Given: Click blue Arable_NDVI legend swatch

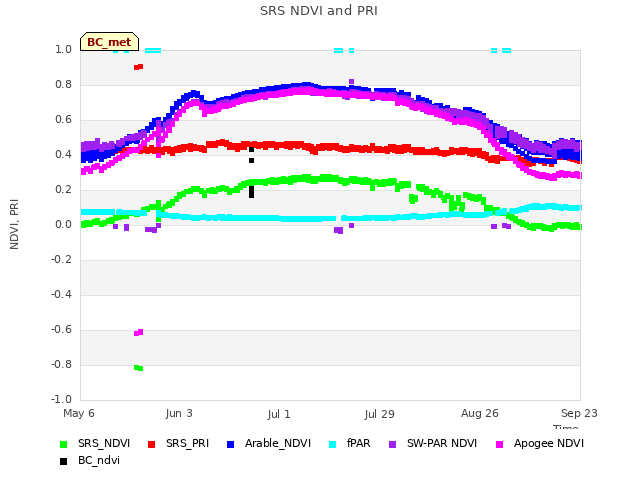Looking at the screenshot, I should [230, 444].
